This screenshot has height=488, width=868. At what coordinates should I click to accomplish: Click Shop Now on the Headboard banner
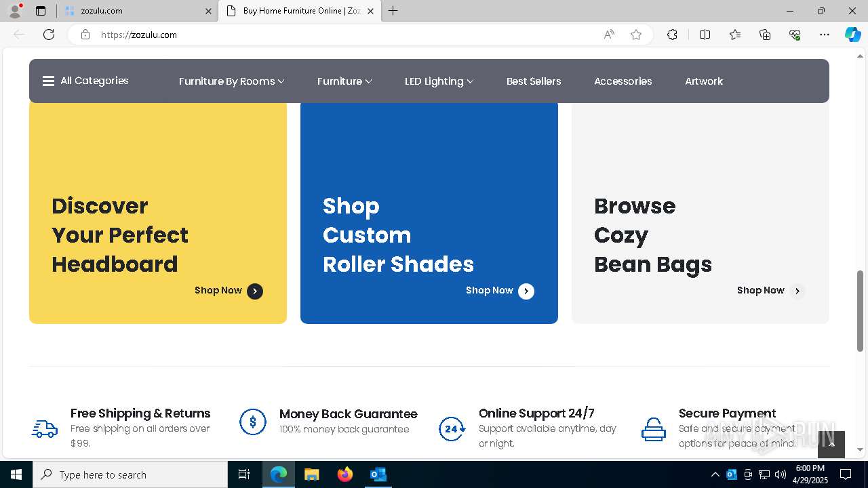(218, 290)
